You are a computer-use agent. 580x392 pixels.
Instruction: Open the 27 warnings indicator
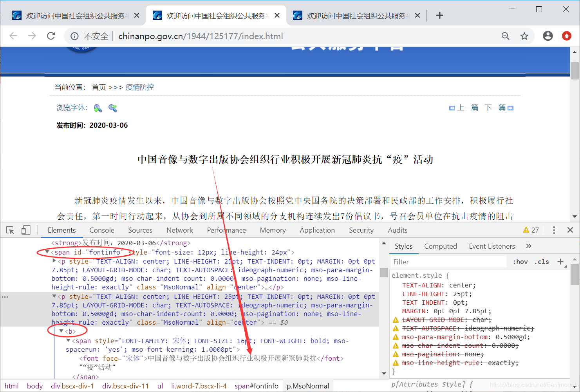(531, 230)
